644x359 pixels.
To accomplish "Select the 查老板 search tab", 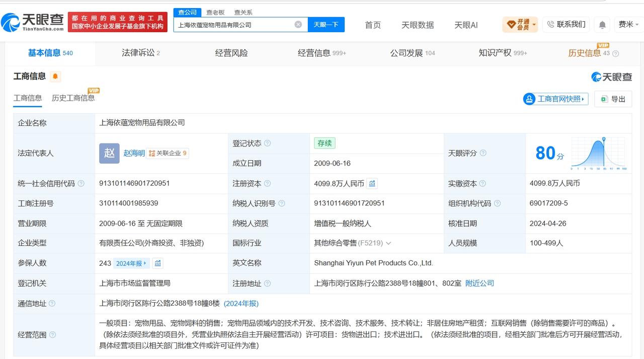I will coord(215,12).
